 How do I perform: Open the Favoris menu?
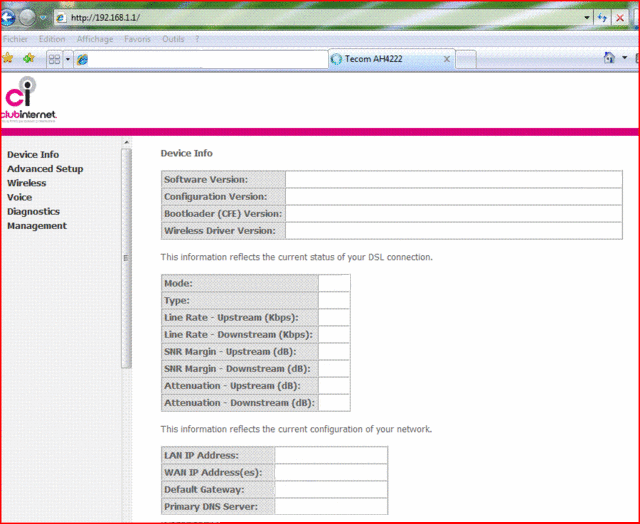point(138,39)
